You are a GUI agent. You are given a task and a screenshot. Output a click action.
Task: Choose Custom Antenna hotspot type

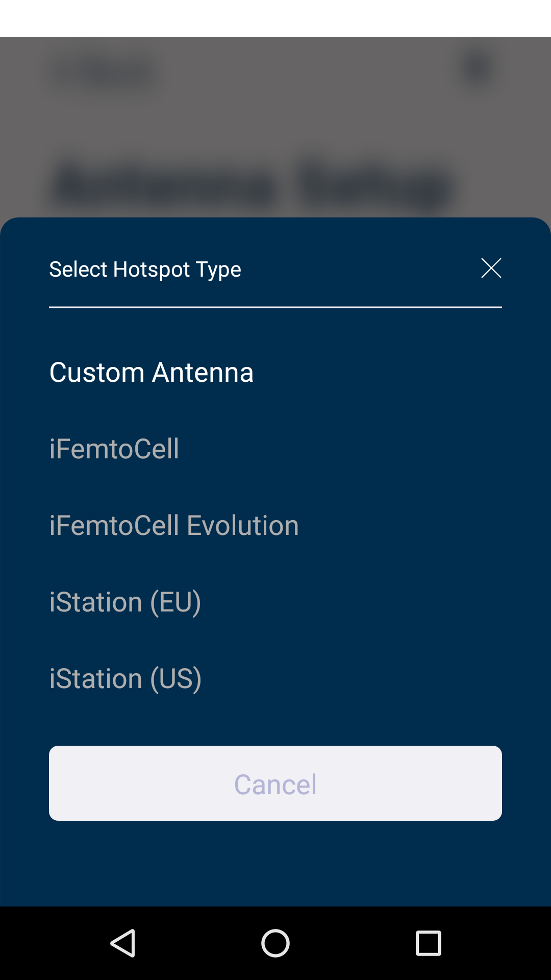(x=152, y=372)
